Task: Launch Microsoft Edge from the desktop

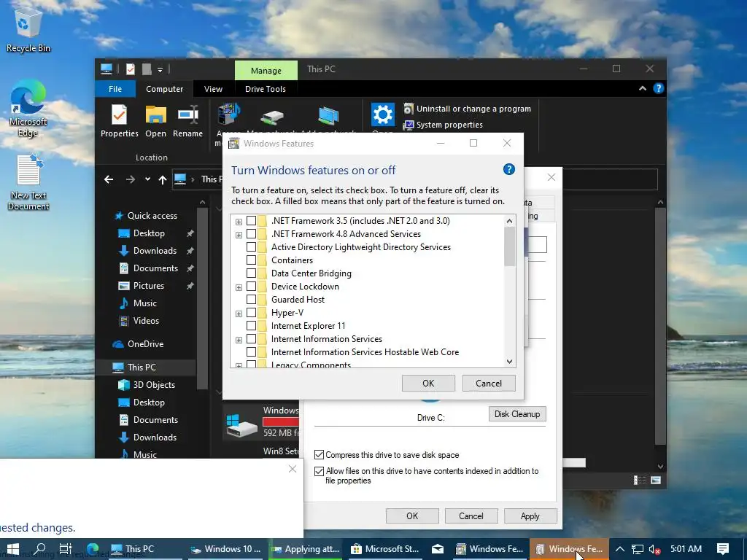Action: click(28, 109)
